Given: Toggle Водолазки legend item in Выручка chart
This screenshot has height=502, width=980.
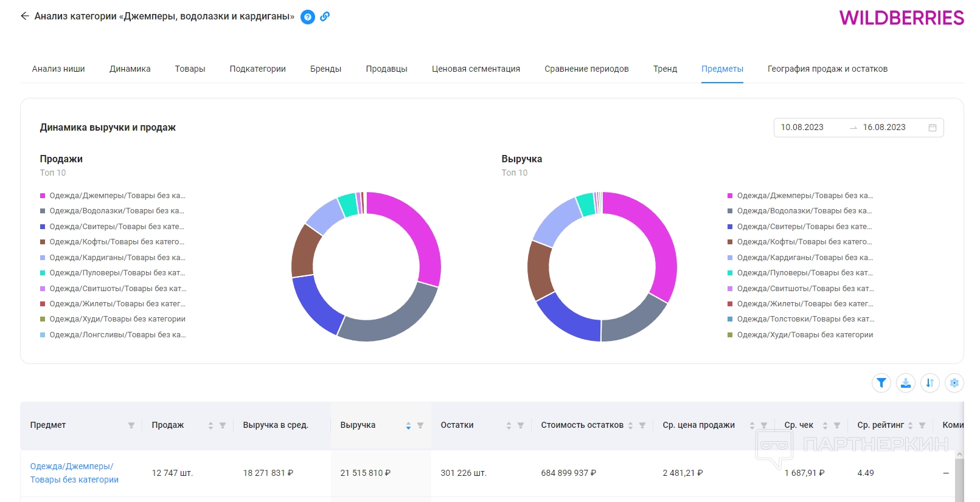Looking at the screenshot, I should point(804,211).
